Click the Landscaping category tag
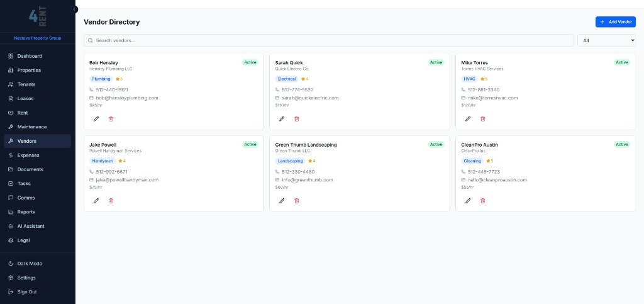Viewport: 644px width, 304px height. (x=290, y=161)
